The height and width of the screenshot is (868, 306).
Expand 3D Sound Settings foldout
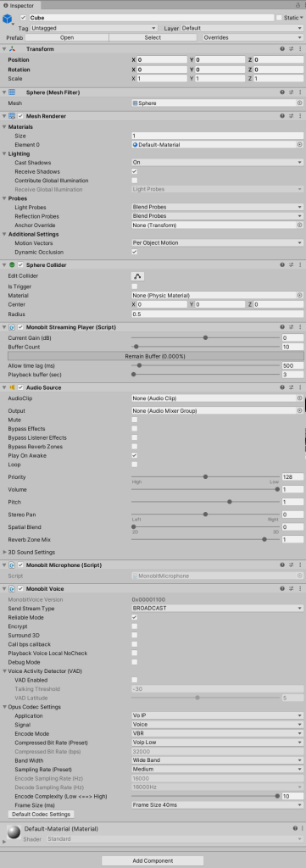pyautogui.click(x=5, y=552)
